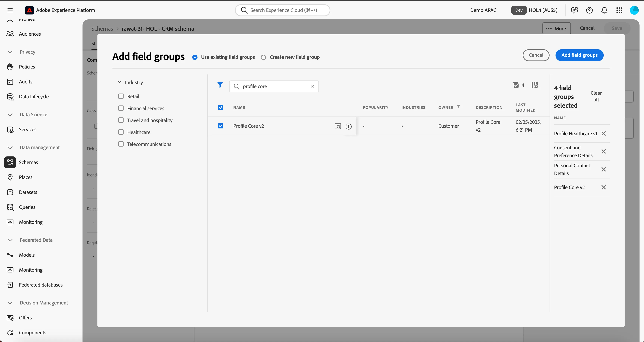Clear the profile core search text
Viewport: 644px width, 342px height.
tap(313, 86)
